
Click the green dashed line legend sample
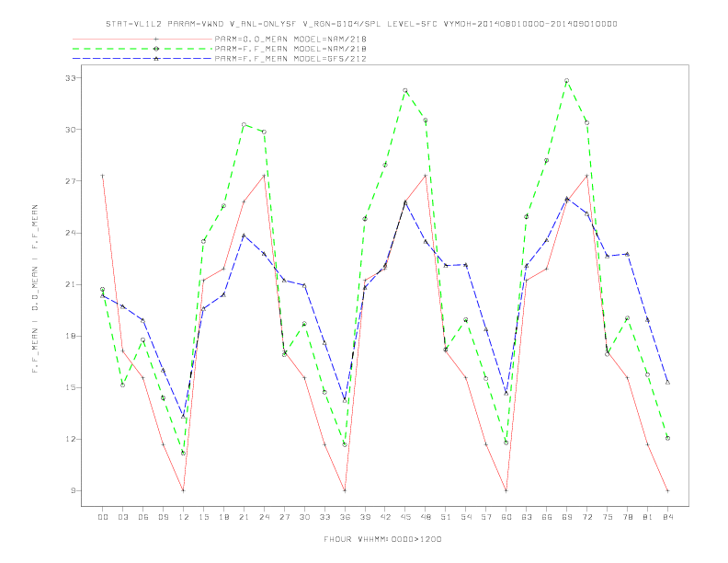point(142,49)
